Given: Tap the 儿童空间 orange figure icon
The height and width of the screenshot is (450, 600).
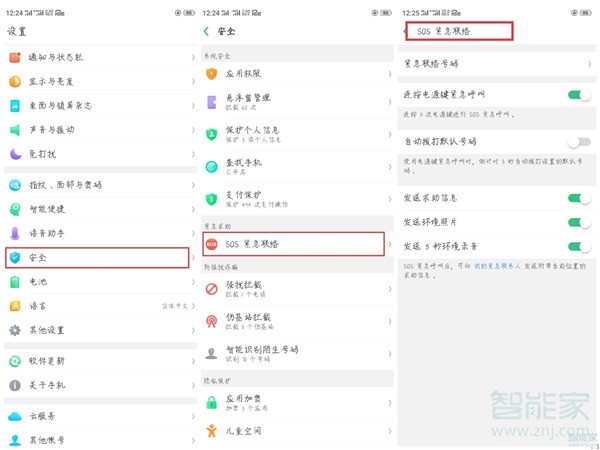Looking at the screenshot, I should pos(212,432).
